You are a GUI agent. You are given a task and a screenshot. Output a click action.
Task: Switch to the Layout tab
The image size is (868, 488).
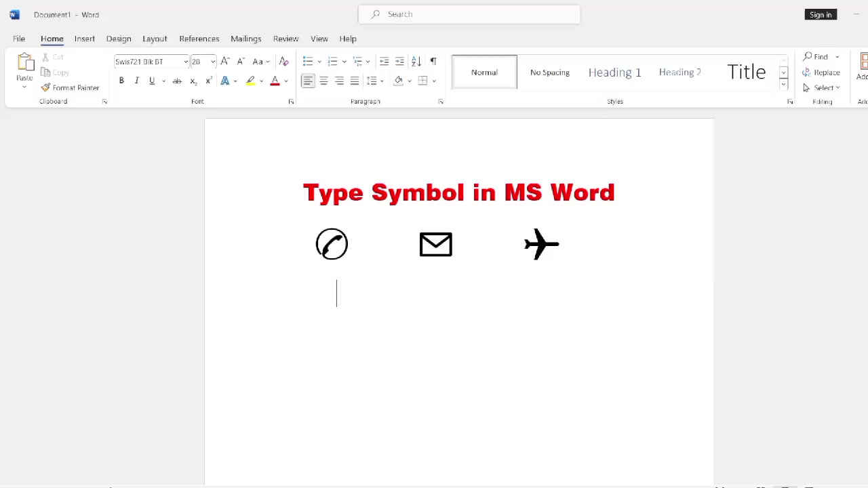tap(155, 39)
